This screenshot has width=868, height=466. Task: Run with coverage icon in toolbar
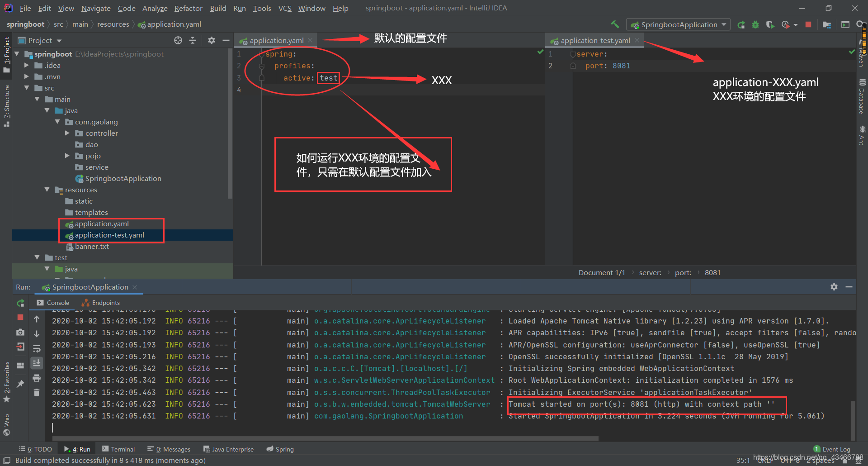[770, 25]
